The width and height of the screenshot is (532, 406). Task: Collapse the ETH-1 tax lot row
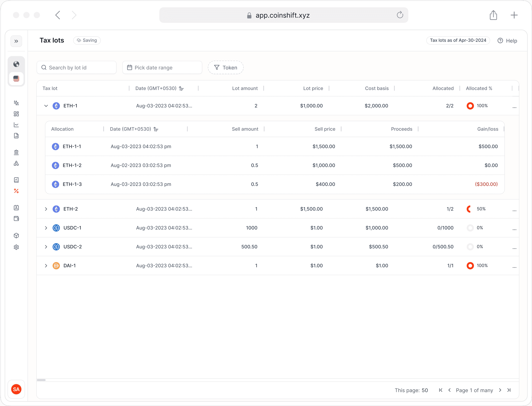pos(46,106)
